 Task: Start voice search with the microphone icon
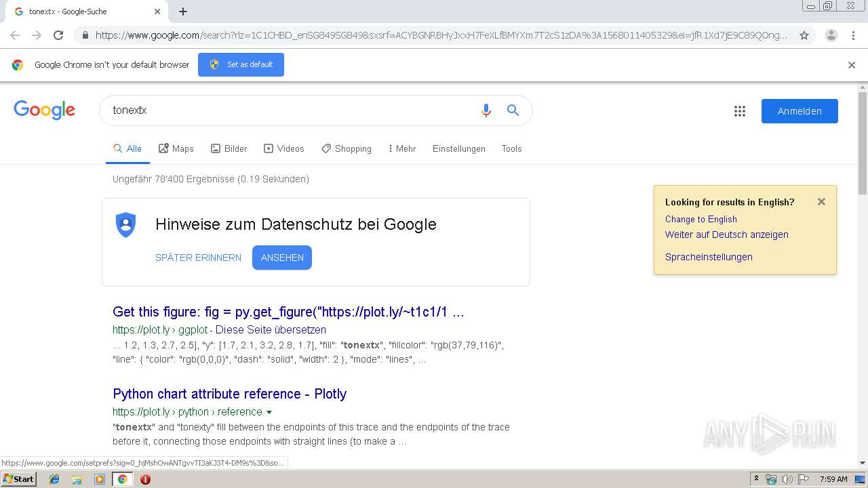[x=486, y=110]
